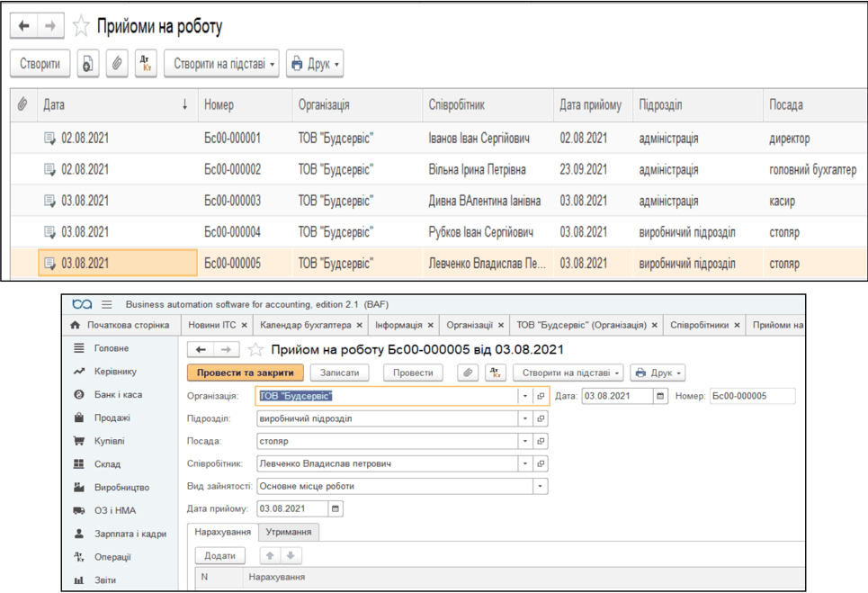Open the Виробництво section in the sidebar

(121, 487)
